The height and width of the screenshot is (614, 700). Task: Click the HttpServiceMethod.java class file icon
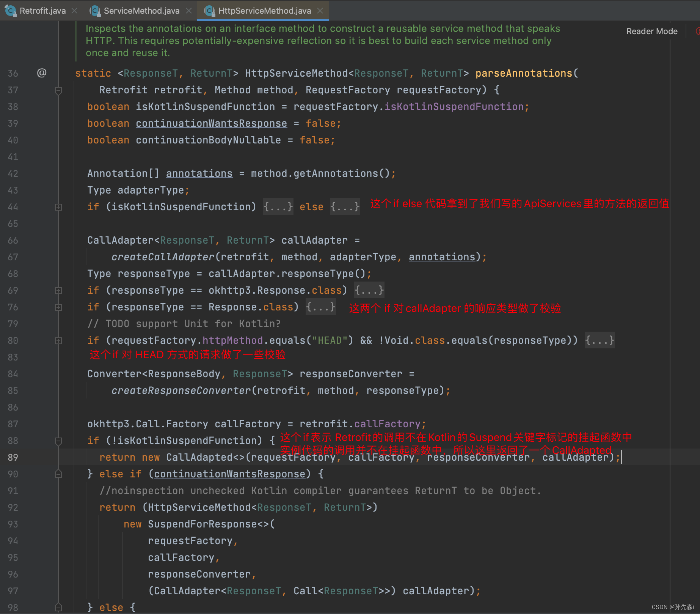[209, 11]
